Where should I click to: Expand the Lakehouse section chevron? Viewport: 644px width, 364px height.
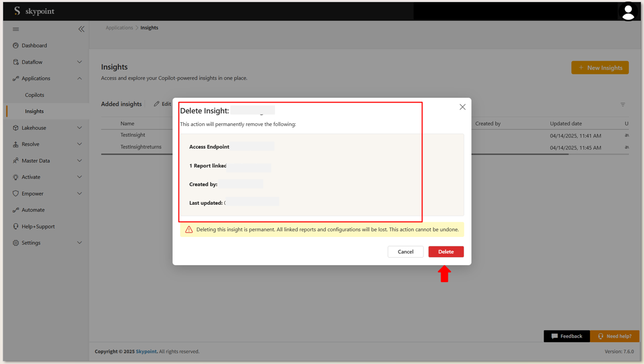coord(80,128)
